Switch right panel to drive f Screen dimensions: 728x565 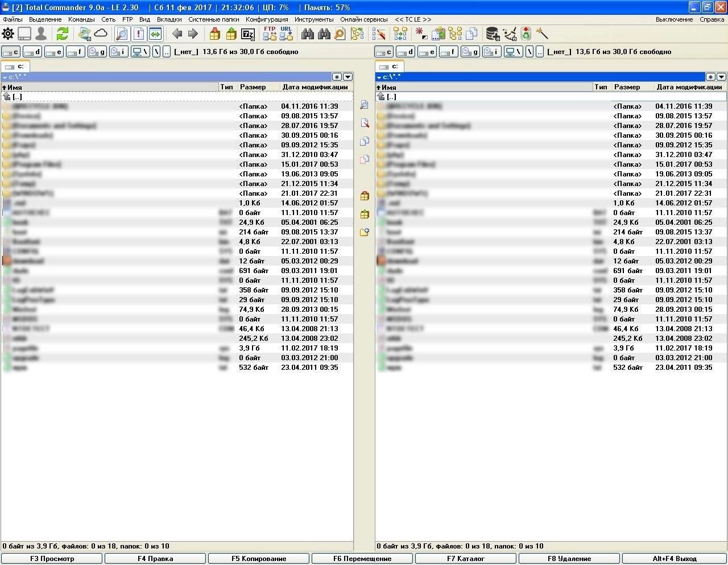pos(449,52)
